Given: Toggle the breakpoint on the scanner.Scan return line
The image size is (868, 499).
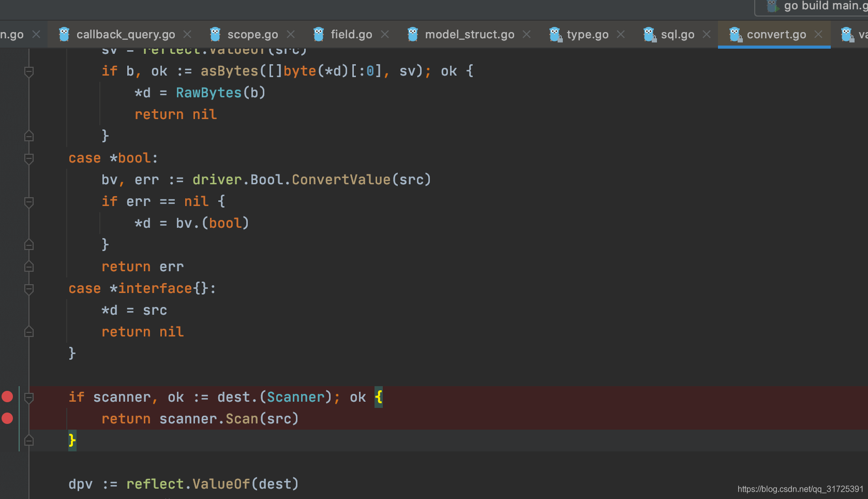Looking at the screenshot, I should click(x=7, y=418).
